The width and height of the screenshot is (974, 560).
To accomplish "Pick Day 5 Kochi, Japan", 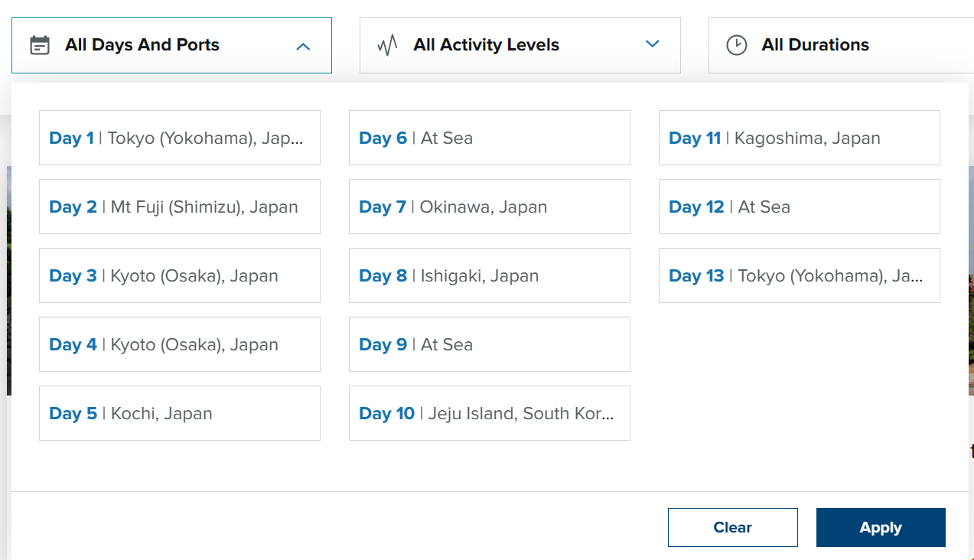I will 179,413.
